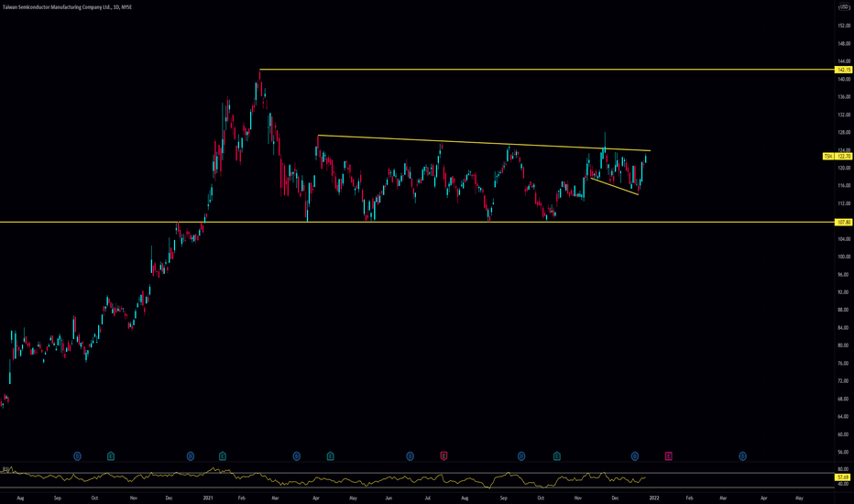Select the short descending trendline in December
Viewport: 854px width, 504px height.
click(x=614, y=186)
